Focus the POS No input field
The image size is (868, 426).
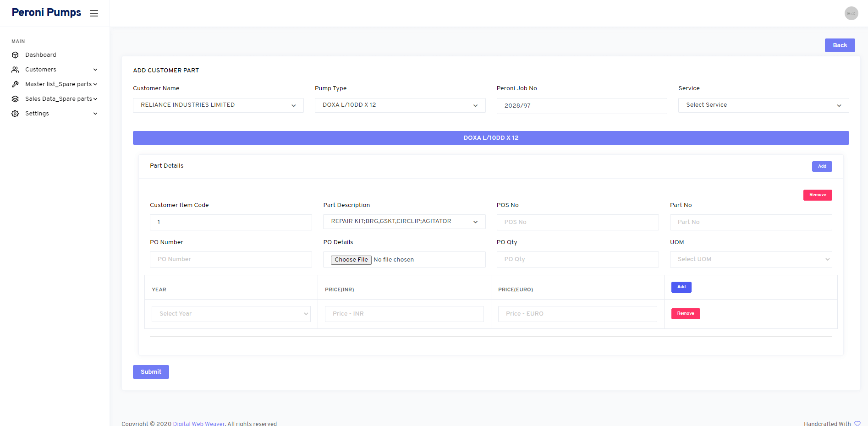pos(577,222)
